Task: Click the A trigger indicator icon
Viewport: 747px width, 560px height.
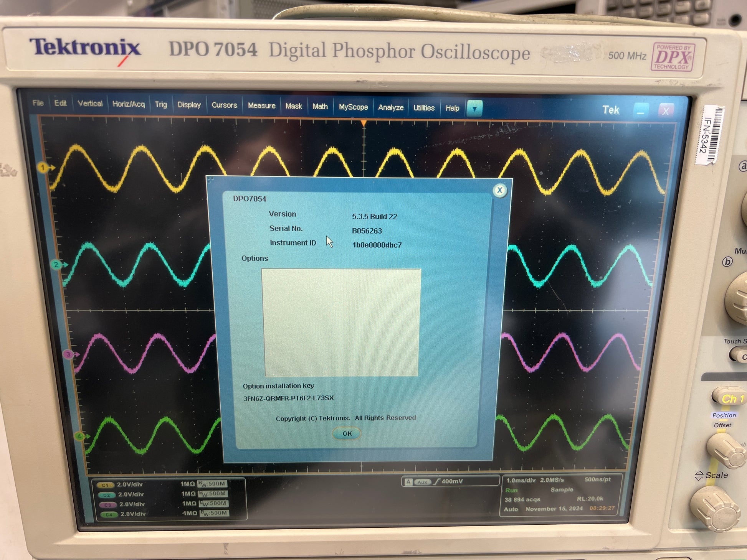Action: [x=408, y=482]
